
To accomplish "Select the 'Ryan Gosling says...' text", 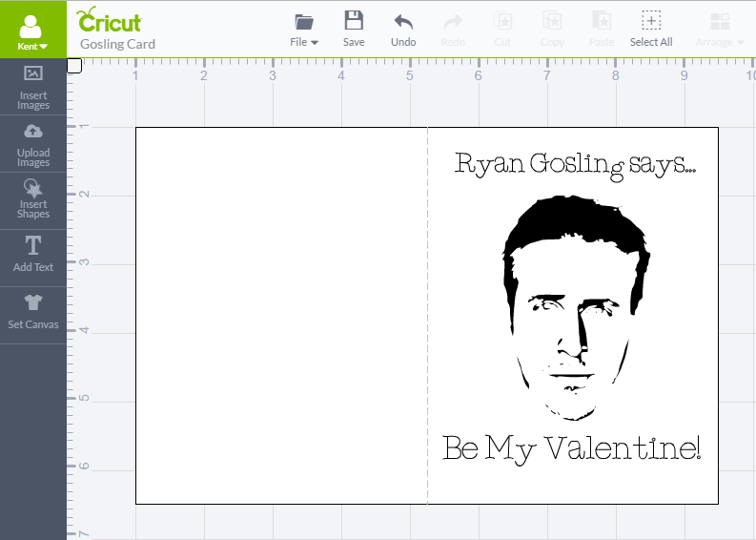I will click(x=575, y=165).
